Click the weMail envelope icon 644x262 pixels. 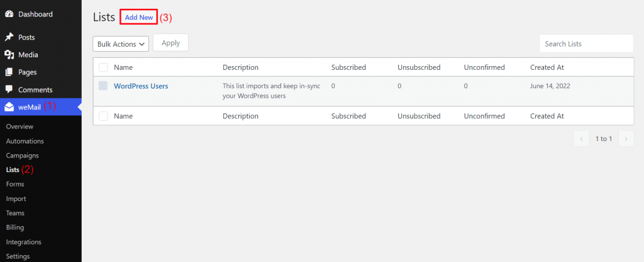9,107
